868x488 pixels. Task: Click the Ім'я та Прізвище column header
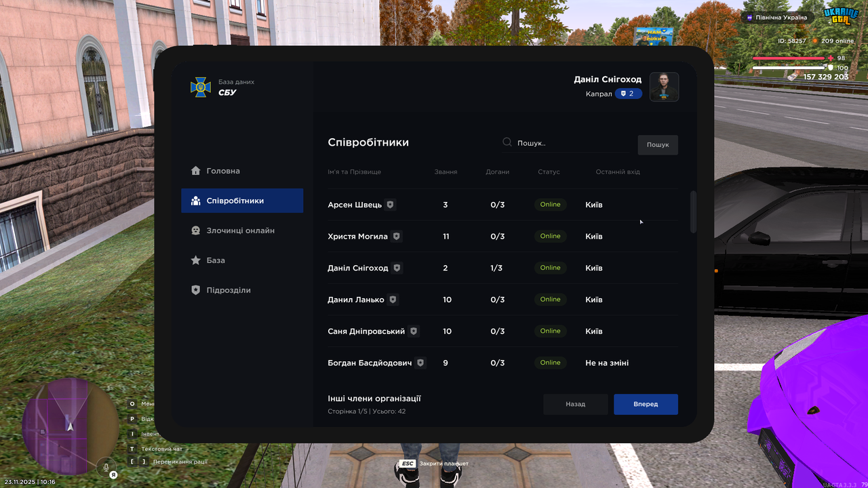(x=354, y=172)
